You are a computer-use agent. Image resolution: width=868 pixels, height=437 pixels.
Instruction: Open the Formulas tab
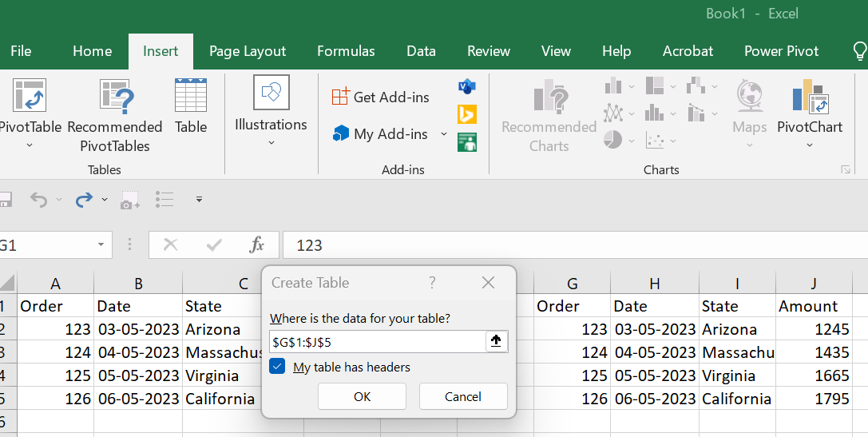pyautogui.click(x=346, y=51)
